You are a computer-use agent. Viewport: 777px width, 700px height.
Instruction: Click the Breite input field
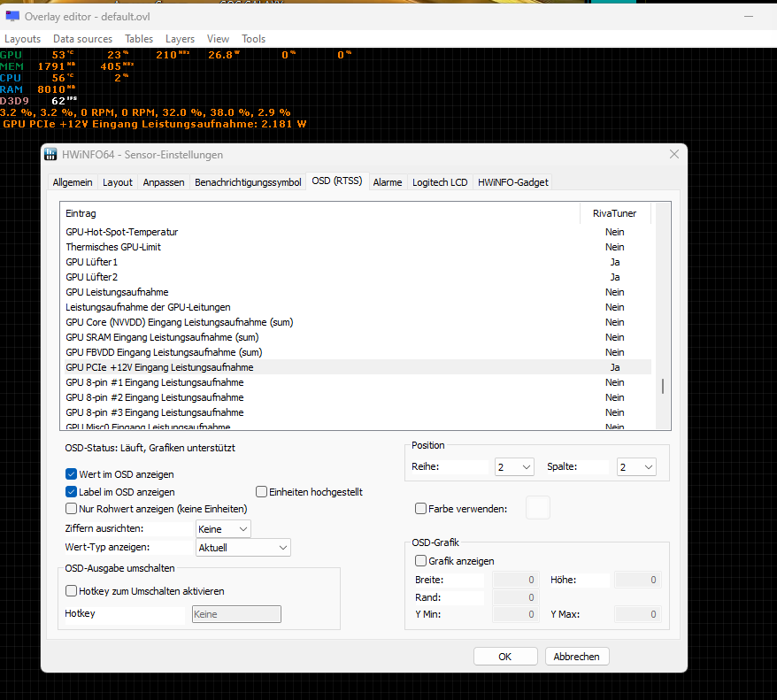coord(516,580)
